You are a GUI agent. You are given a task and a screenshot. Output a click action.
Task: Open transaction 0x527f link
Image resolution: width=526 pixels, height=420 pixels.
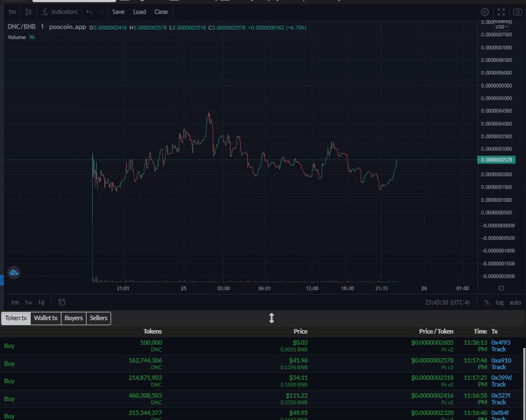click(x=500, y=395)
